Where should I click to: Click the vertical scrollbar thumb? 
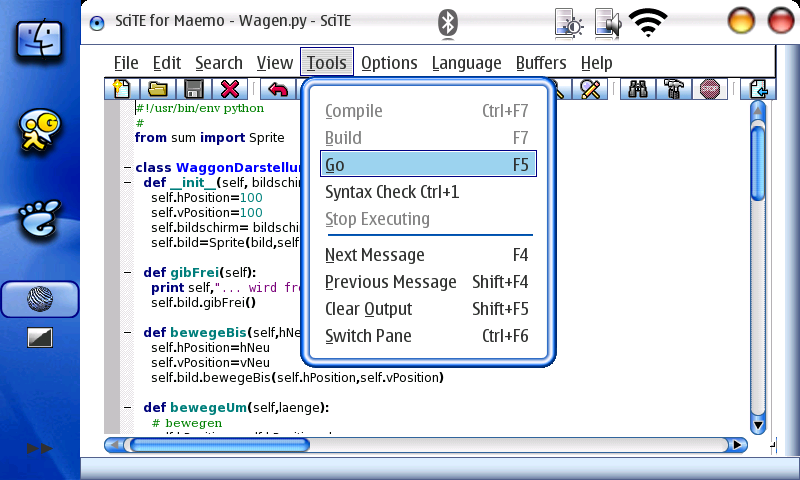[758, 162]
